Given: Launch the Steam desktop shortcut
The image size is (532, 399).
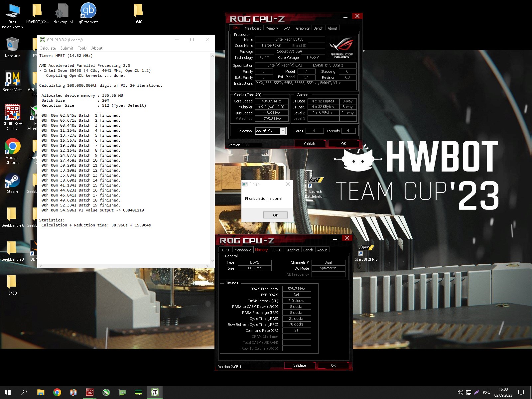Looking at the screenshot, I should [12, 183].
